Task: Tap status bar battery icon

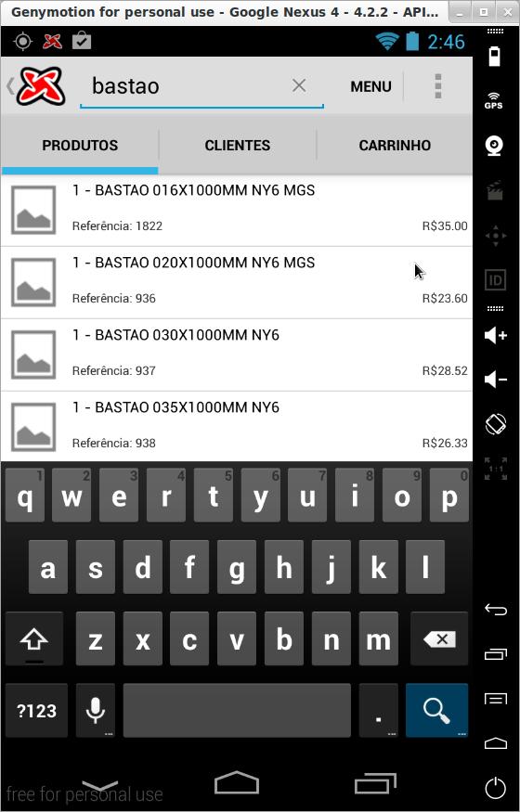Action: tap(413, 41)
